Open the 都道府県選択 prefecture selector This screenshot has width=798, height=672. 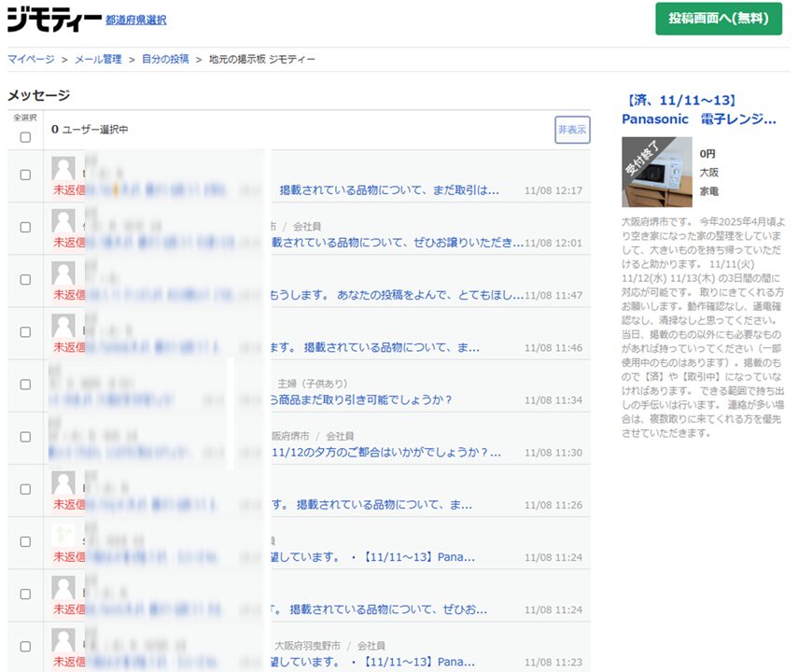click(136, 20)
